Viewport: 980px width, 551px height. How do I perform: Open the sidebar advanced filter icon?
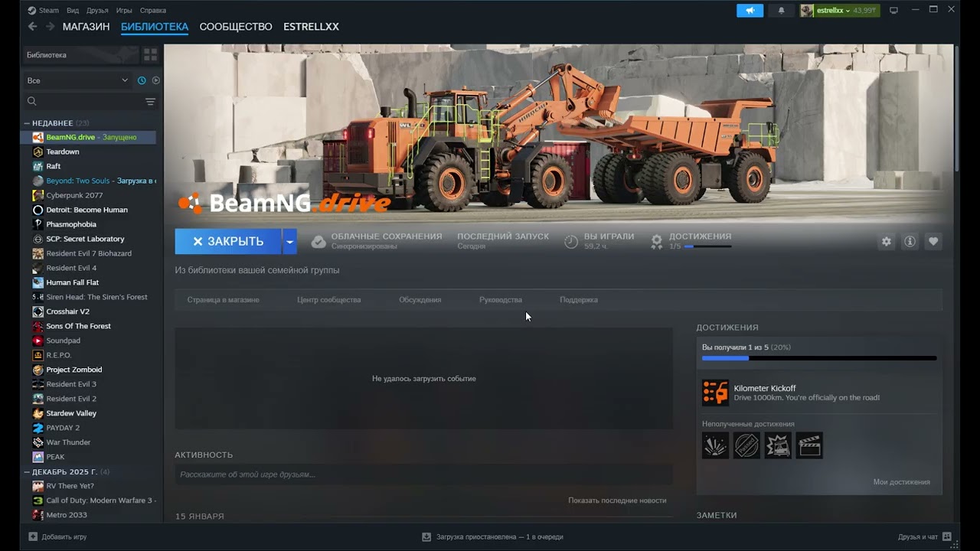coord(150,101)
